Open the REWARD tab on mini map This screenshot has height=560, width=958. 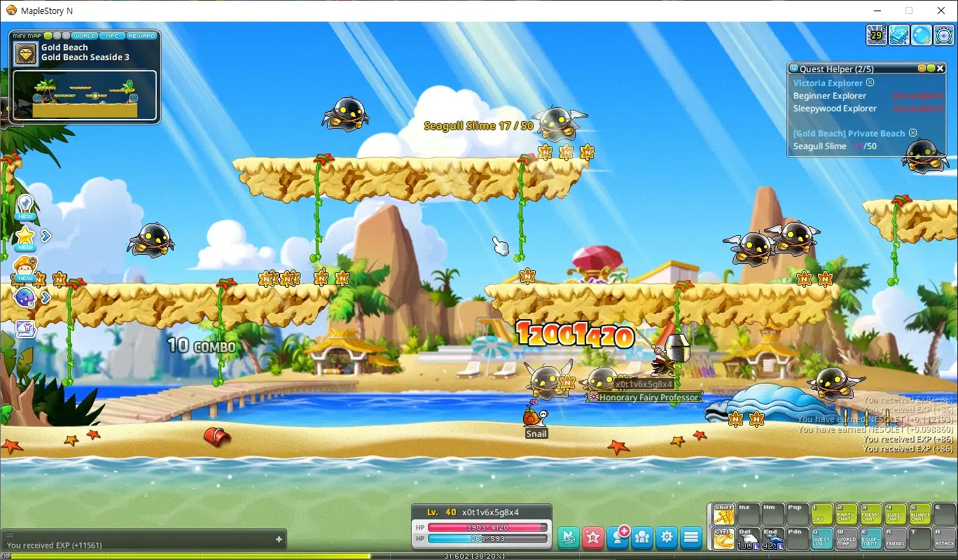click(x=141, y=36)
